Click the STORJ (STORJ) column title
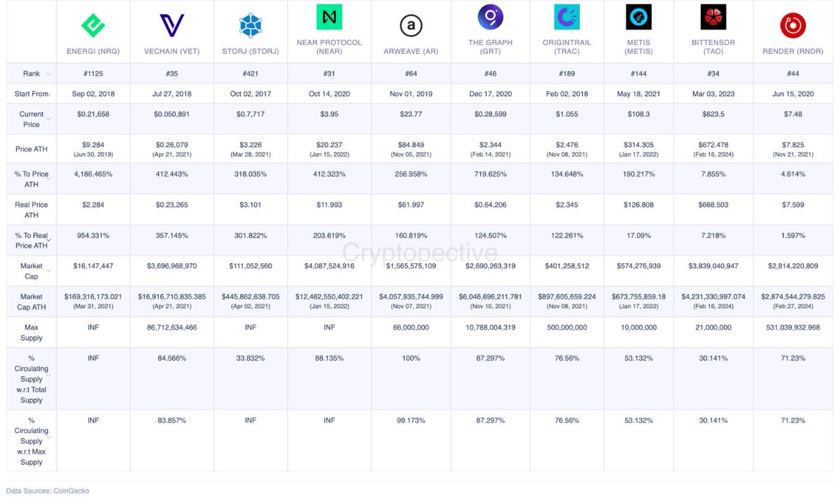840x504 pixels. pos(250,52)
